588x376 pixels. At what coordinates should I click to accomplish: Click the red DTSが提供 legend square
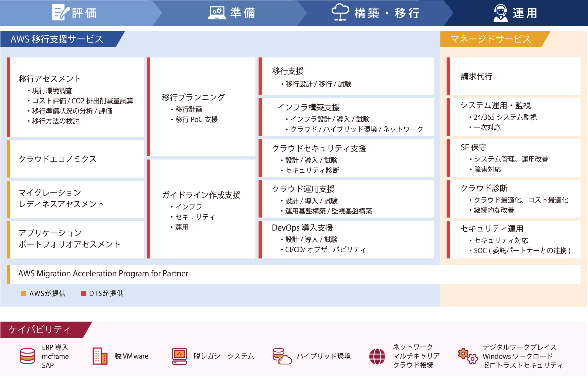[83, 293]
